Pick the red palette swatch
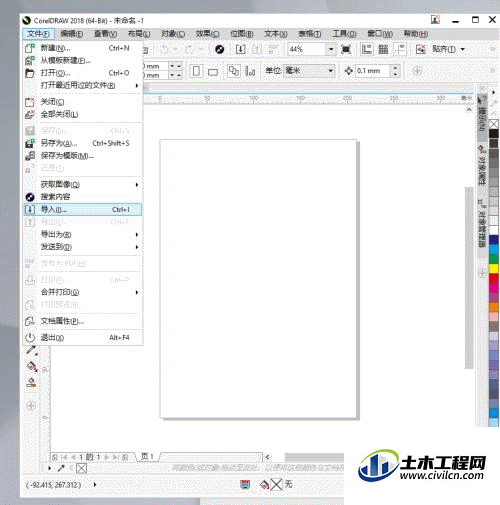 [494, 278]
